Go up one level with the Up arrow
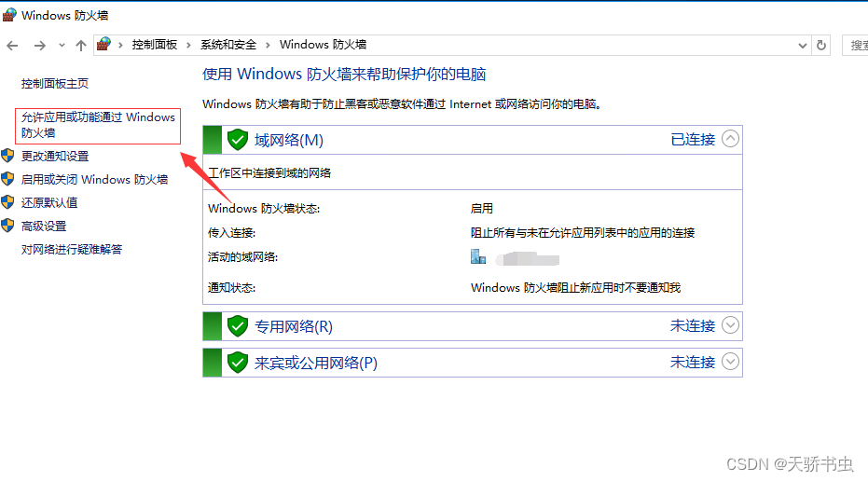 click(x=81, y=46)
